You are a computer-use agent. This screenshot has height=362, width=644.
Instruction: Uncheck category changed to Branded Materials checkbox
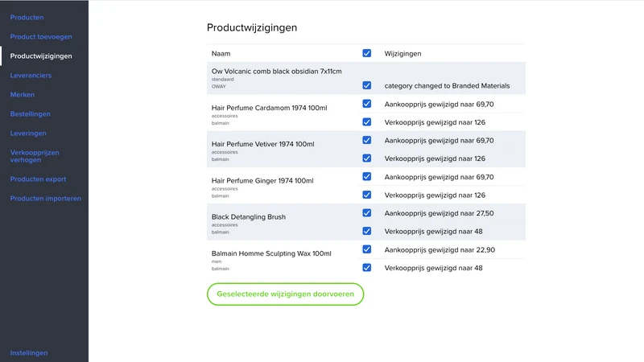tap(367, 85)
